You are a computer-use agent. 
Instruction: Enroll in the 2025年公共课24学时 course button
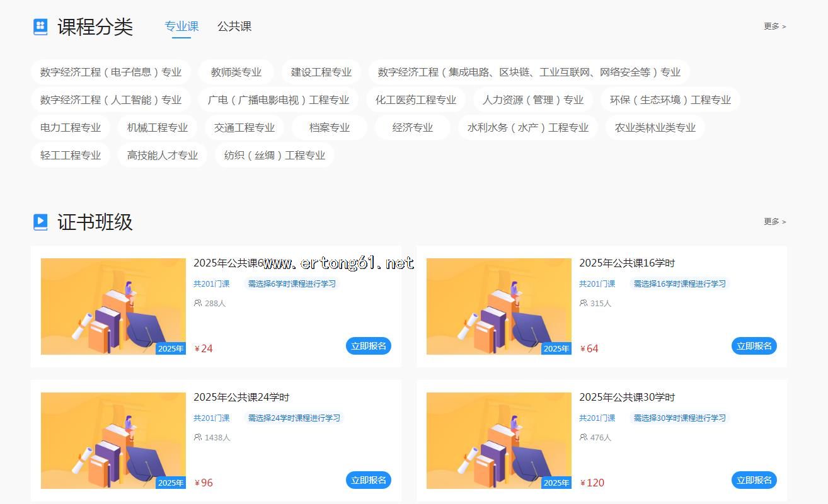tap(369, 480)
